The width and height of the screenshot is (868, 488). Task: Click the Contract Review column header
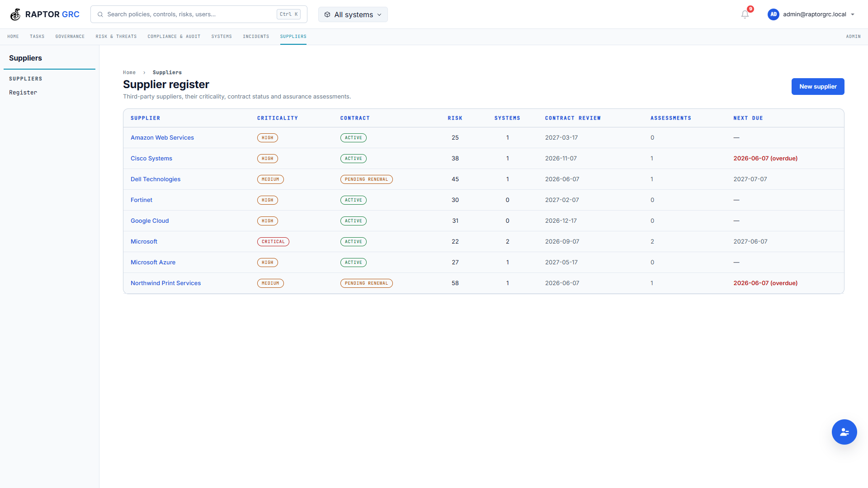pos(573,118)
